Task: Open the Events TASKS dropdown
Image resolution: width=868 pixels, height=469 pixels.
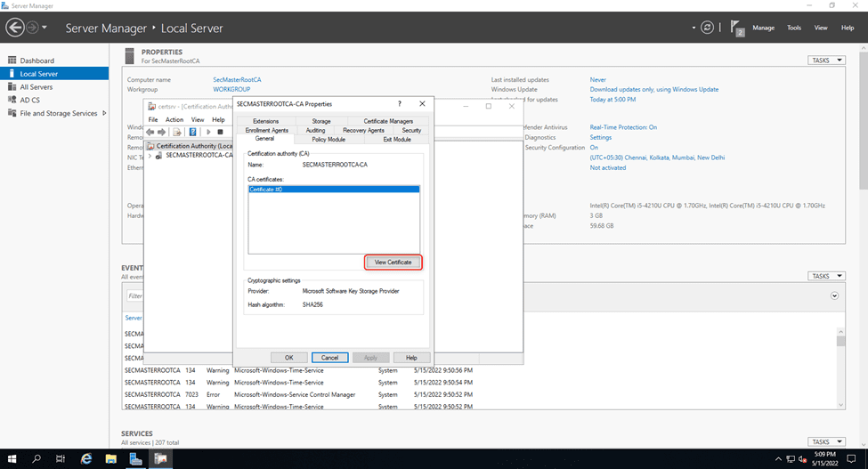Action: tap(826, 276)
